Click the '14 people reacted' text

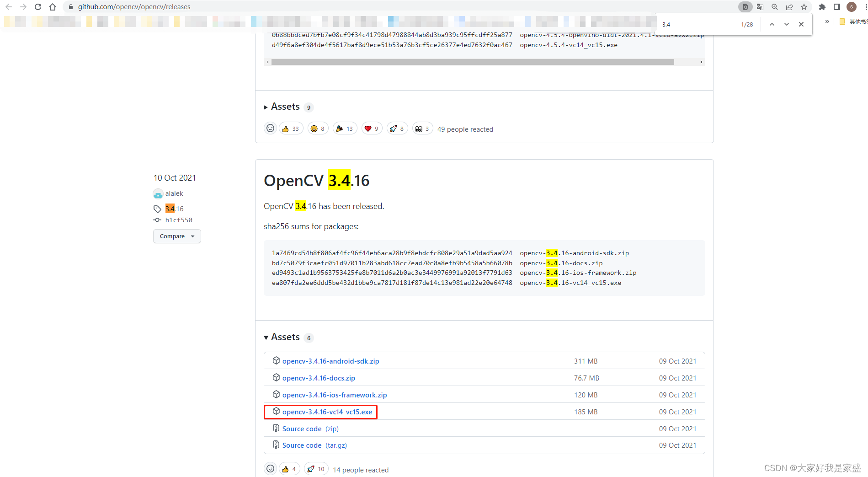pos(361,470)
